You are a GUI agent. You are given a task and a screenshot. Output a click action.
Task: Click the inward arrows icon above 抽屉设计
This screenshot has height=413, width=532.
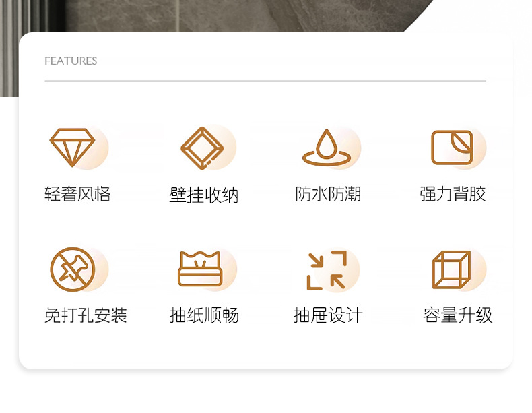tap(327, 270)
